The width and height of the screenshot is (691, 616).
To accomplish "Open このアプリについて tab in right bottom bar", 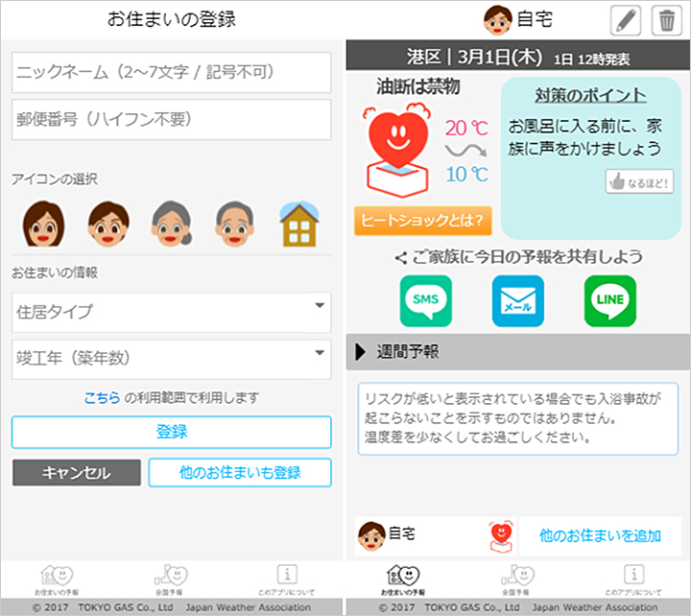I will [631, 579].
